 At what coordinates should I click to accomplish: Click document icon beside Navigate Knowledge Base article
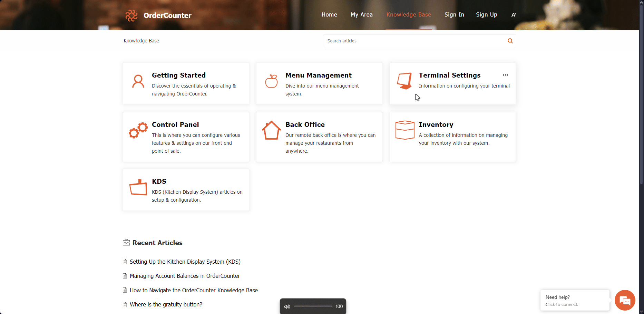(125, 290)
